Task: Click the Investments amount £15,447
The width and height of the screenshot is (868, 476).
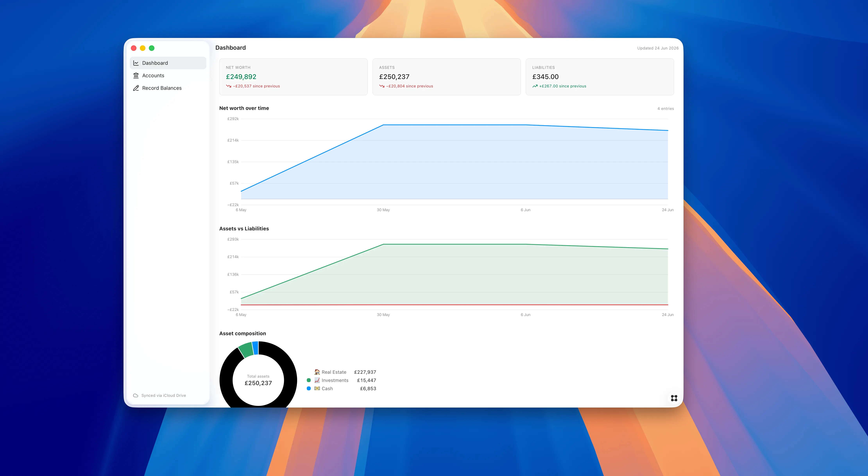Action: click(367, 380)
